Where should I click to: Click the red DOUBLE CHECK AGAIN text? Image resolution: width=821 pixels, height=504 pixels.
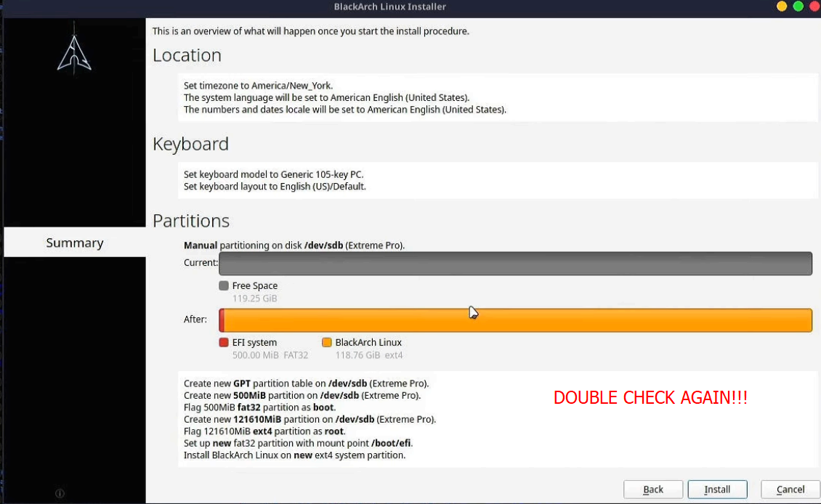(650, 397)
